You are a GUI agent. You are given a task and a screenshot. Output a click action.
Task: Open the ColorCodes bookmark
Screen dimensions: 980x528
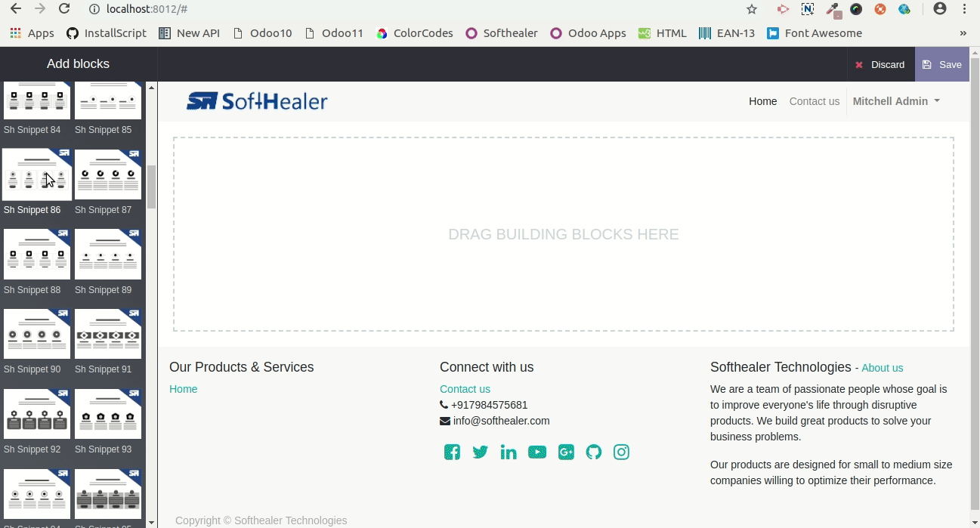pos(415,33)
